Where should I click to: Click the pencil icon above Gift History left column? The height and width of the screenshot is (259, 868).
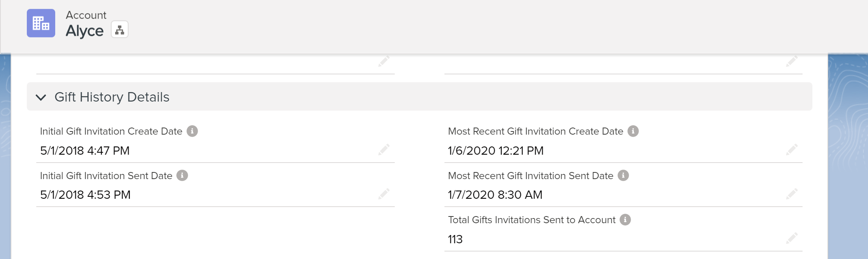[x=384, y=61]
